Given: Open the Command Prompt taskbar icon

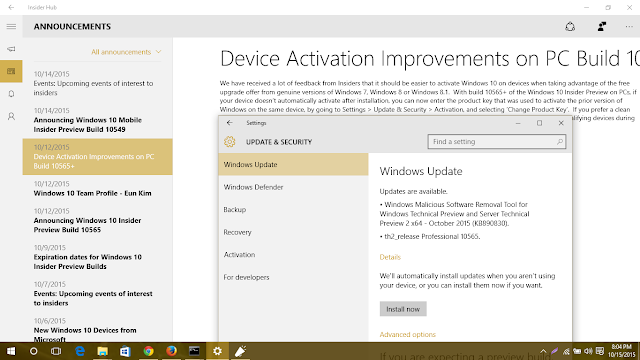Looking at the screenshot, I should click(x=194, y=351).
